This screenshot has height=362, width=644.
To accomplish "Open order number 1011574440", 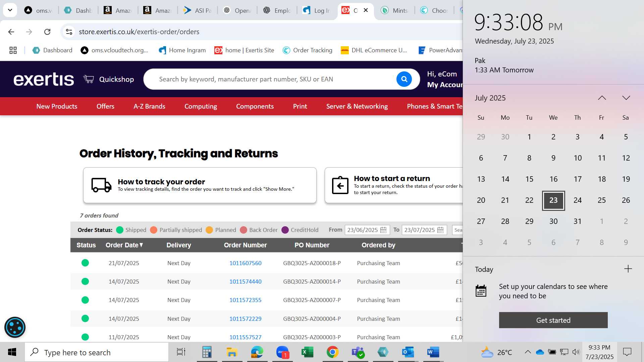I will 246,282.
